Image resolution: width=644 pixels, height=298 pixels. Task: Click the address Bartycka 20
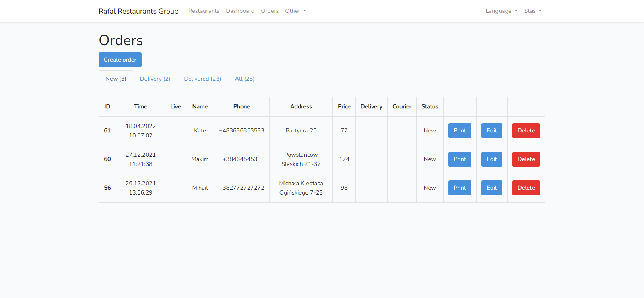click(301, 130)
